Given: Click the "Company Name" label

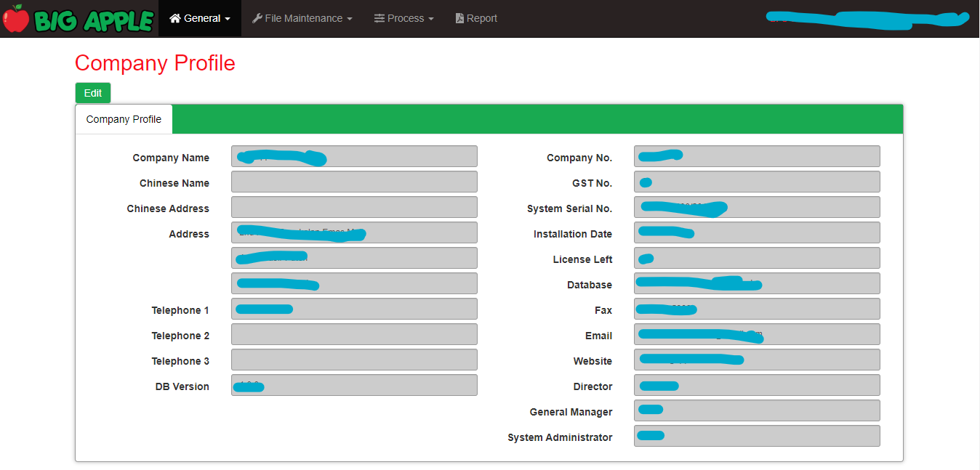Looking at the screenshot, I should (171, 158).
